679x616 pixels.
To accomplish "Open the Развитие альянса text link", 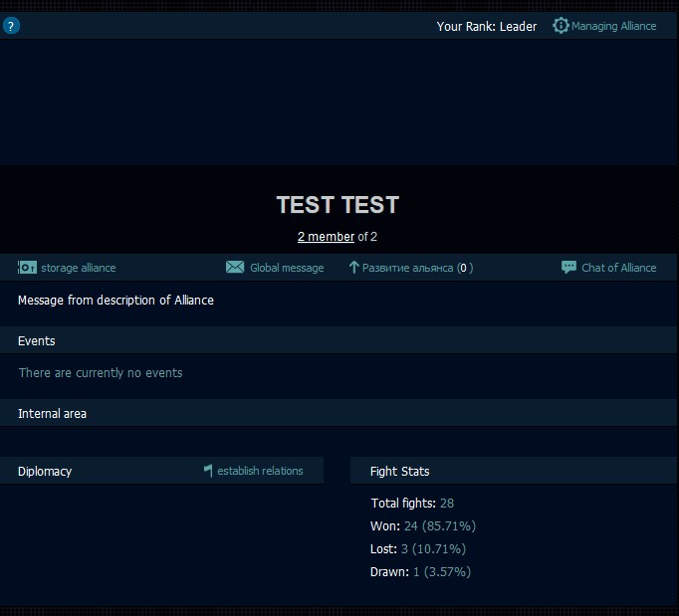I will [x=407, y=268].
